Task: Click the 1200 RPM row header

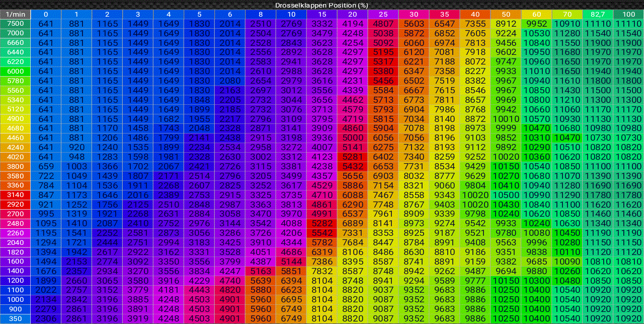Action: [x=15, y=280]
